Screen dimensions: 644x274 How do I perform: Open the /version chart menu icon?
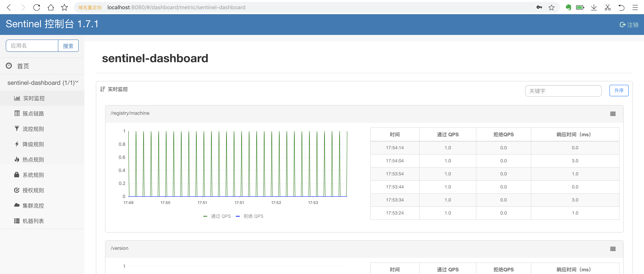pos(613,249)
